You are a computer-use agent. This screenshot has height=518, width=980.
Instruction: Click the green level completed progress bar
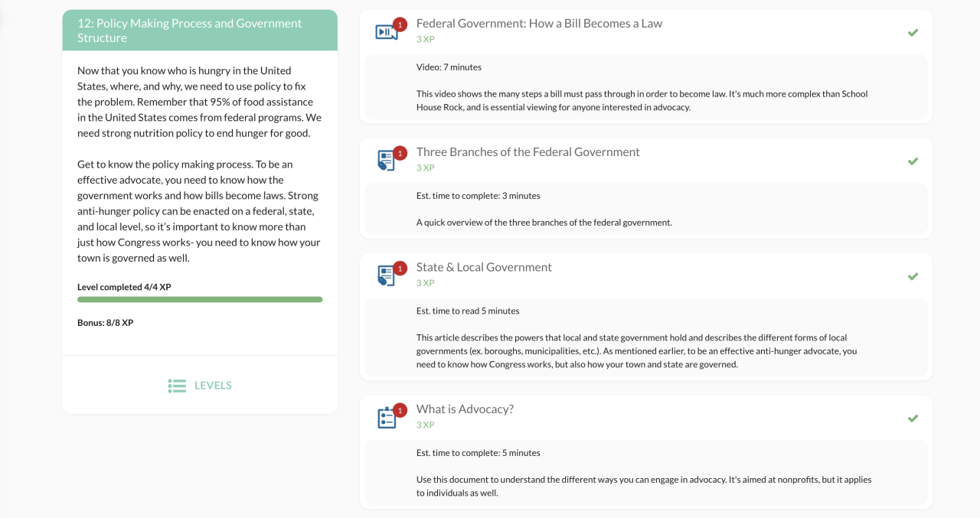click(200, 300)
